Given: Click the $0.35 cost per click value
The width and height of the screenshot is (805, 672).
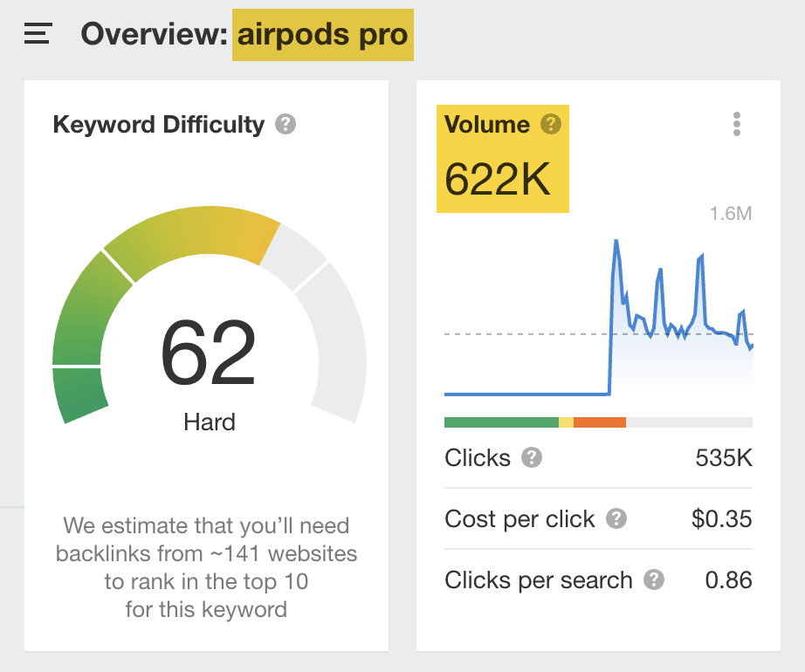Looking at the screenshot, I should 723,518.
